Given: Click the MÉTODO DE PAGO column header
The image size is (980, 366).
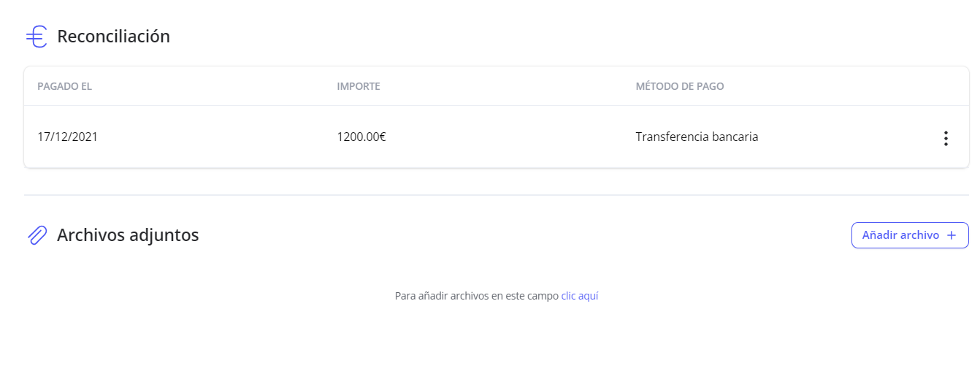Looking at the screenshot, I should tap(680, 86).
